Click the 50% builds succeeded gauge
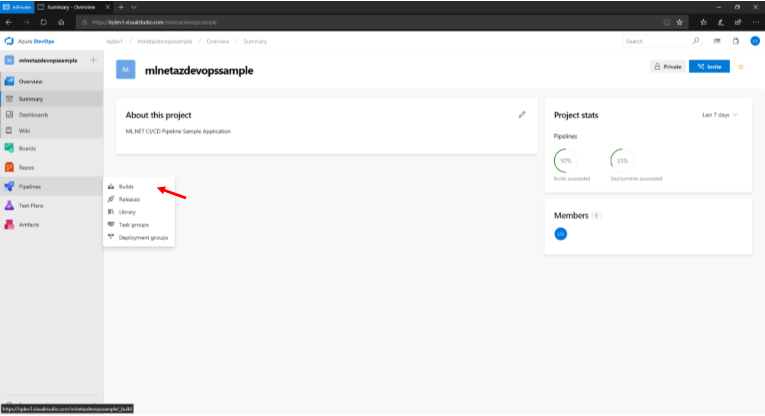This screenshot has width=765, height=416. [x=565, y=160]
